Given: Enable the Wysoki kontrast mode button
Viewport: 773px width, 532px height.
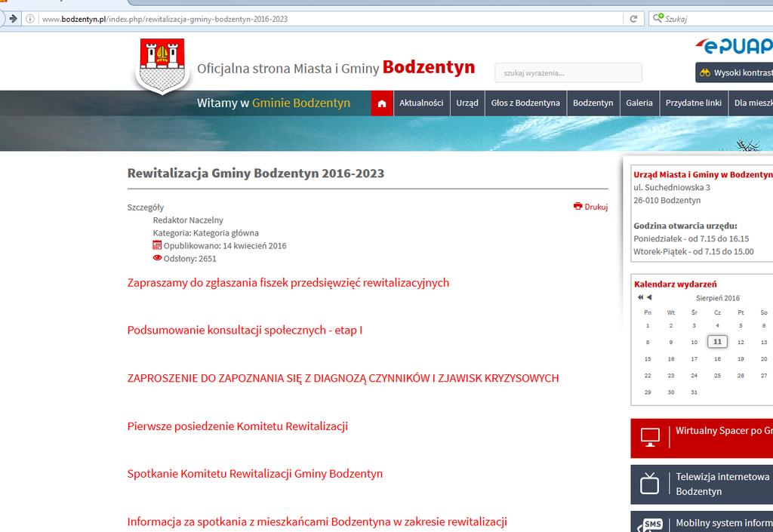Looking at the screenshot, I should click(x=735, y=72).
